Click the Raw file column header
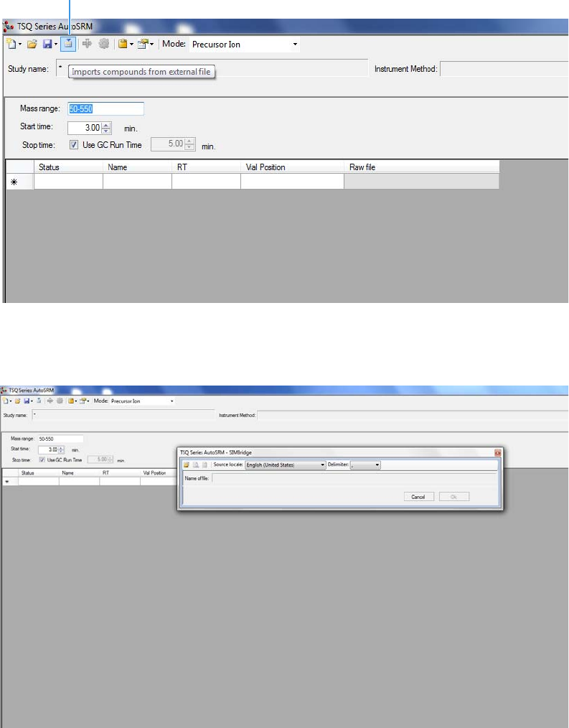The image size is (569, 728). [x=422, y=167]
